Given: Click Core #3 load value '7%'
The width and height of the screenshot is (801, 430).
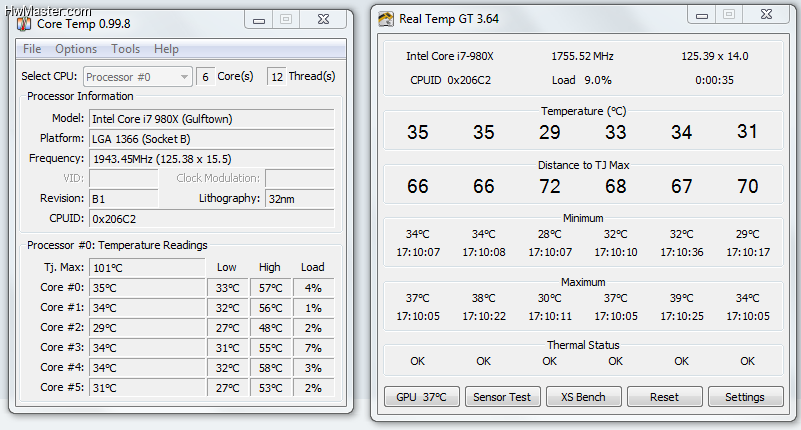Looking at the screenshot, I should 313,348.
